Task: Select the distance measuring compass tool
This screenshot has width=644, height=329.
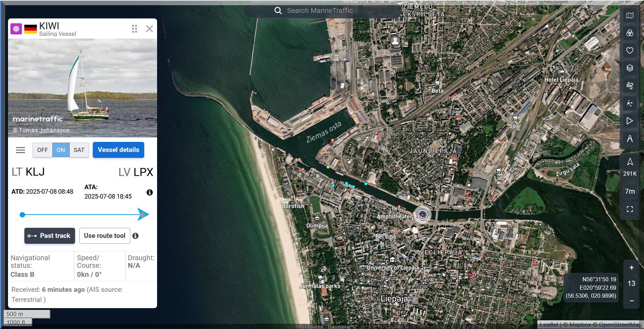Action: tap(629, 139)
